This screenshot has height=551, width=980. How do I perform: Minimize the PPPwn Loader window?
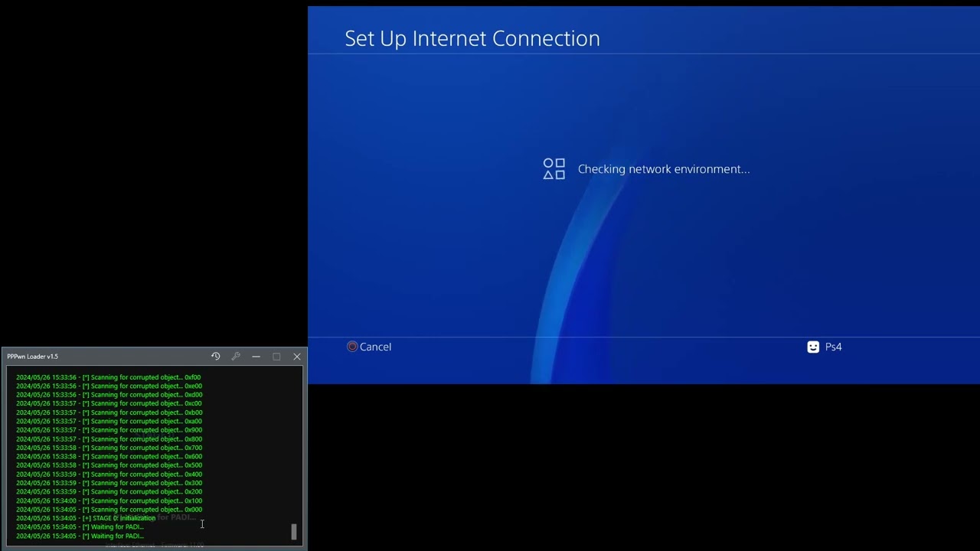(256, 357)
